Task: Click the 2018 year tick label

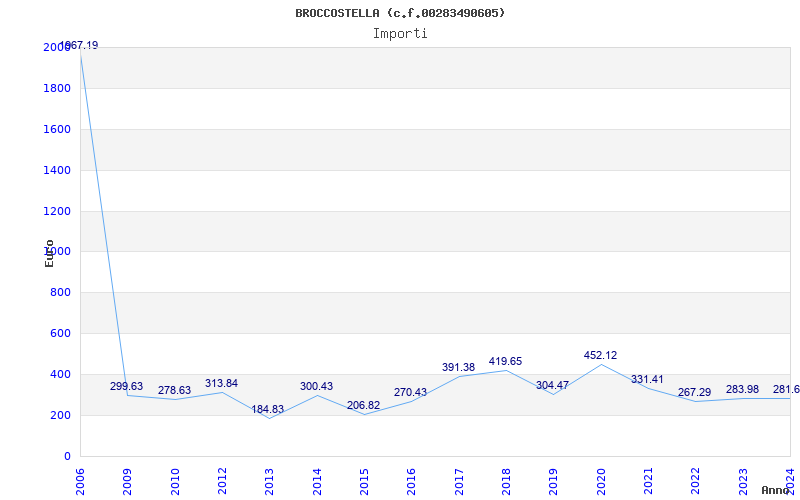Action: 506,482
